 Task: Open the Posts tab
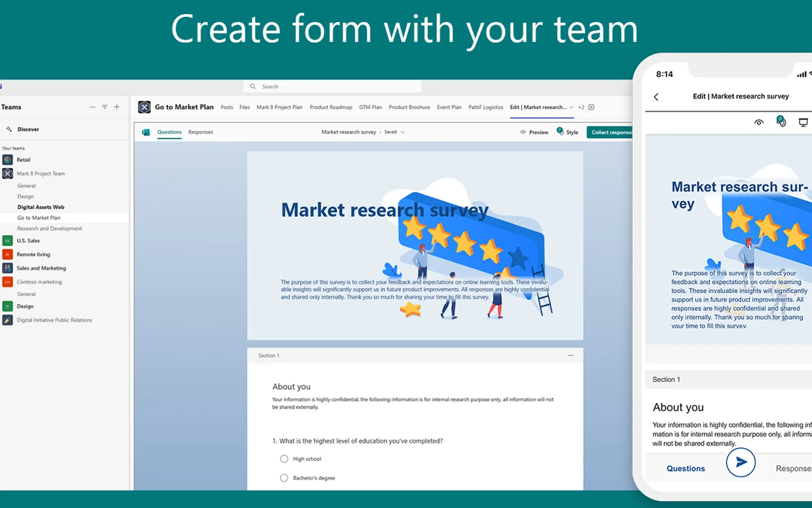click(227, 108)
